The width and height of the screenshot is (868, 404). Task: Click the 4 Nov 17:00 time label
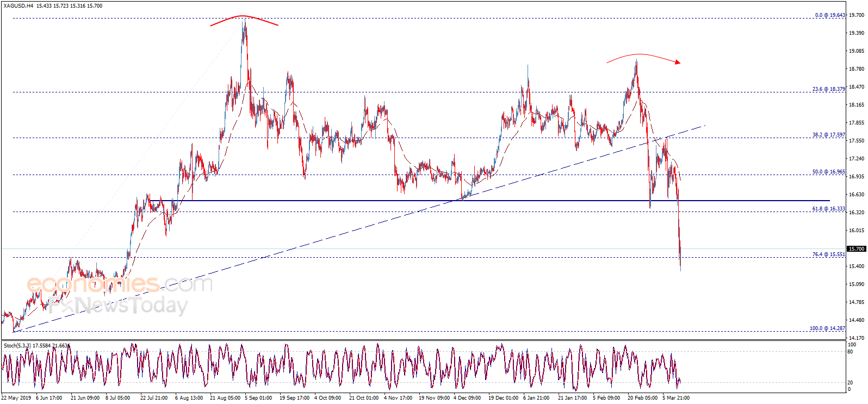point(398,398)
